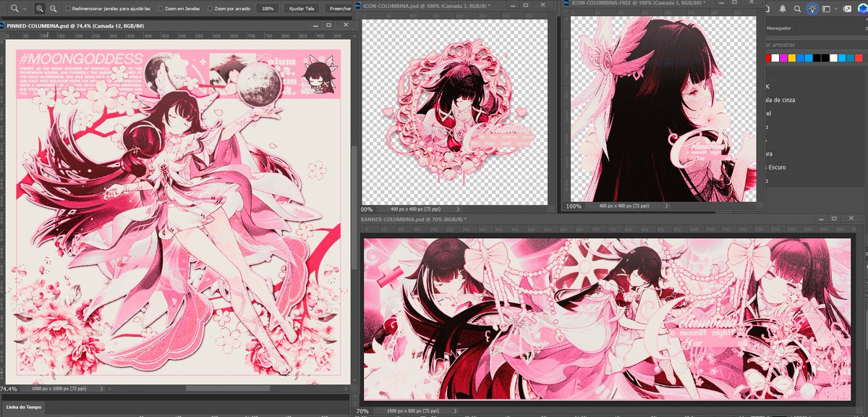Pick the white swatch next to red
This screenshot has width=868, height=417.
pyautogui.click(x=775, y=57)
